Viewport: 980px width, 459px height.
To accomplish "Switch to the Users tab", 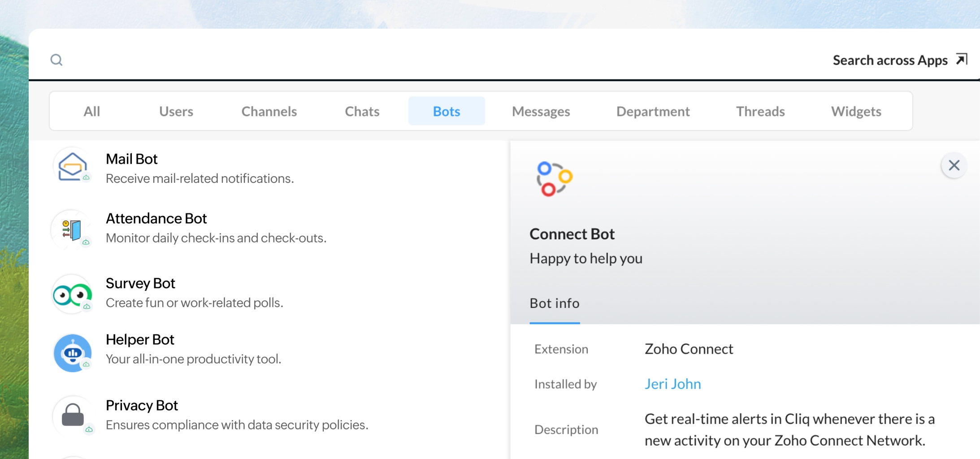I will 176,111.
